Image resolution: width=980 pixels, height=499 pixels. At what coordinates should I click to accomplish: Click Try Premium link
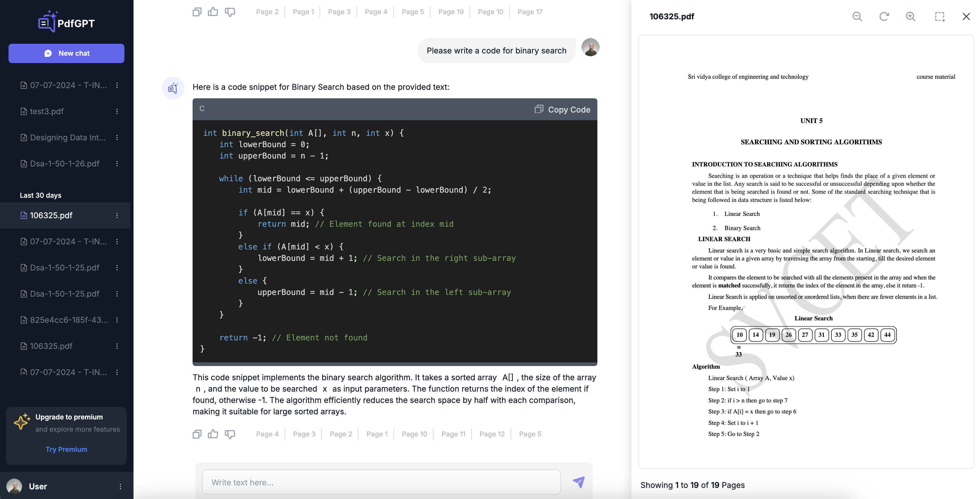(x=66, y=449)
